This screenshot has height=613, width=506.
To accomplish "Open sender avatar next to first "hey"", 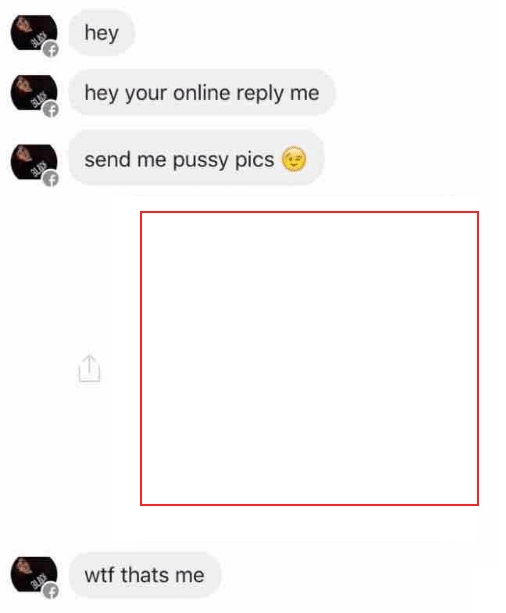I will 34,33.
